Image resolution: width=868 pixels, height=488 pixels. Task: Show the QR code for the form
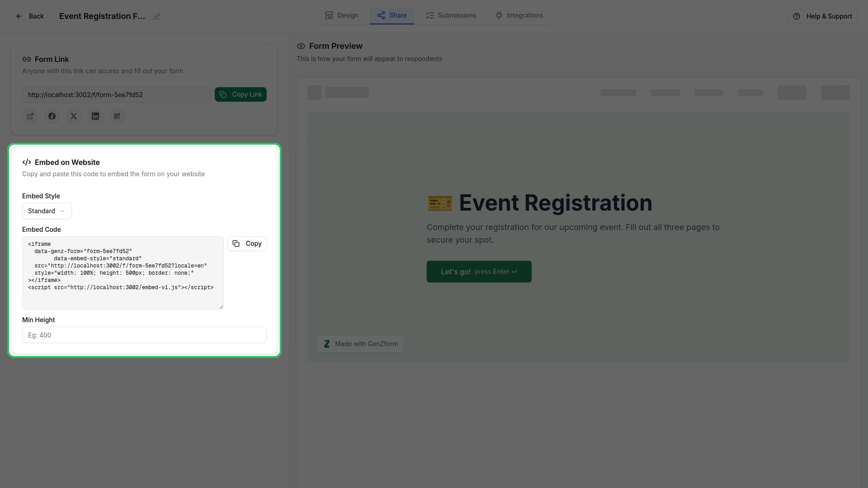[117, 116]
